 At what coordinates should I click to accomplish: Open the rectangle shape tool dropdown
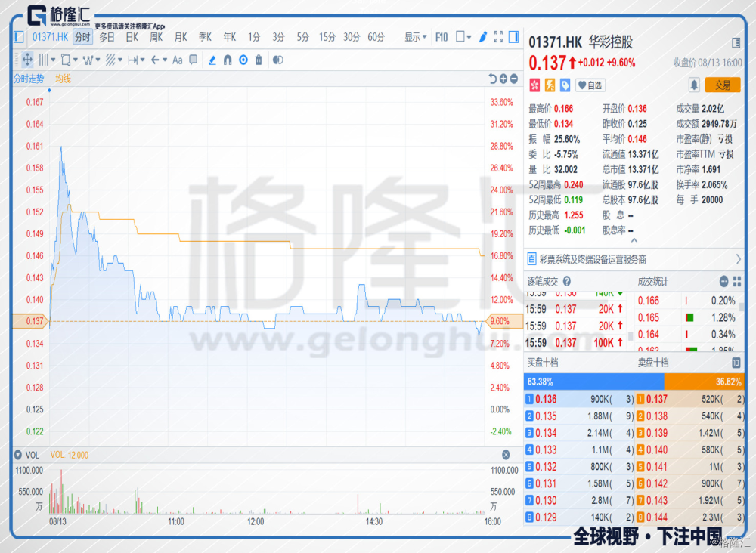[x=69, y=60]
